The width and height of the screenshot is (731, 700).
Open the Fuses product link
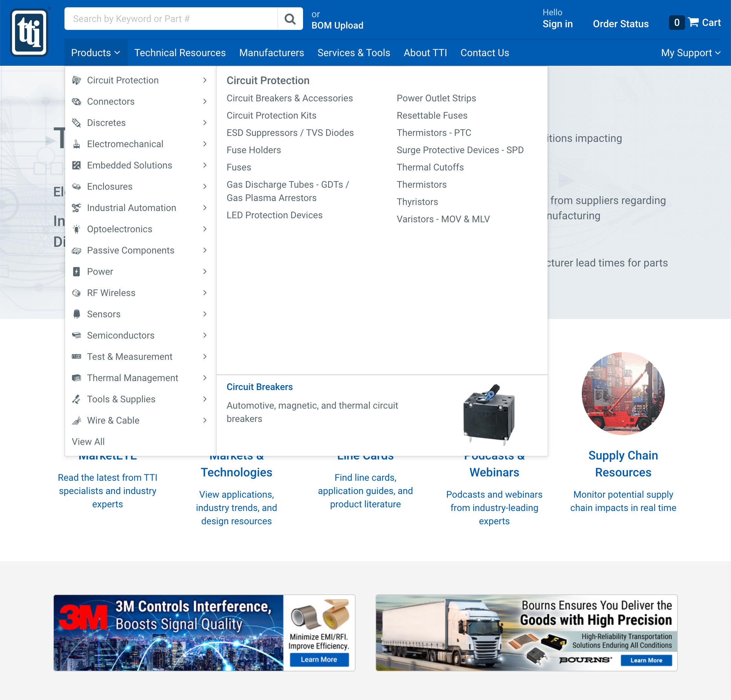239,167
